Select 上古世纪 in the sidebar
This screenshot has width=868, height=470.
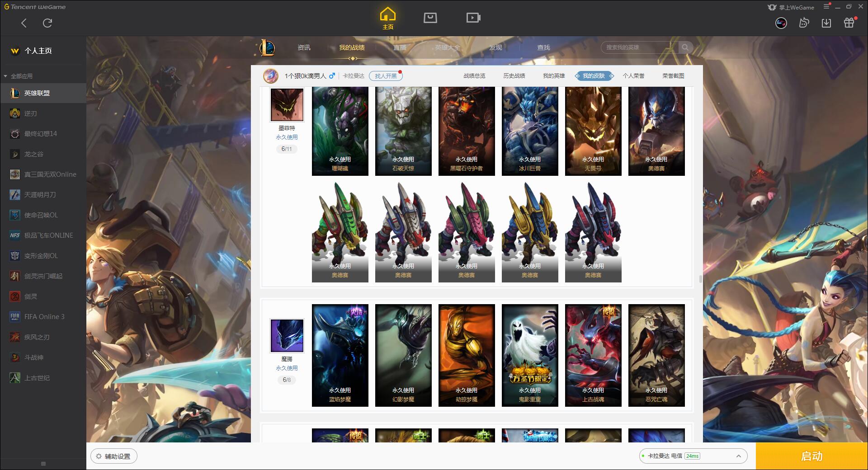(x=43, y=378)
